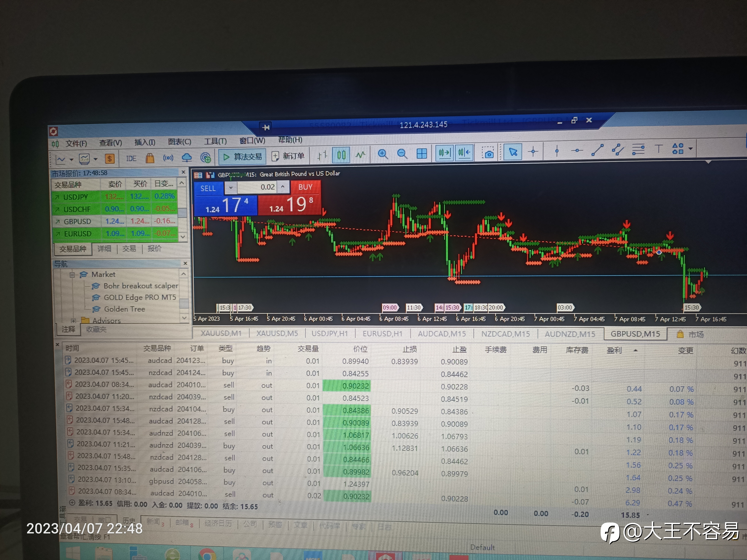The width and height of the screenshot is (747, 560).
Task: Select the text label T tool
Action: coord(658,149)
